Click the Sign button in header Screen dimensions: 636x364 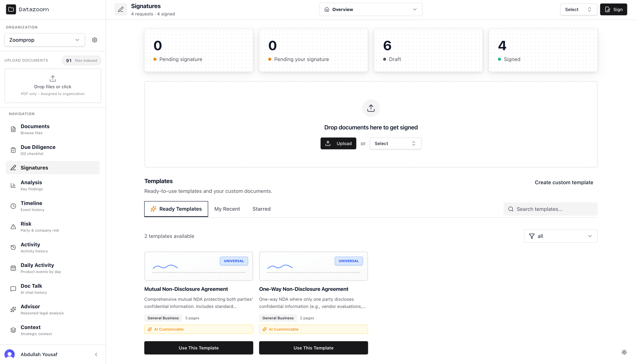coord(614,10)
